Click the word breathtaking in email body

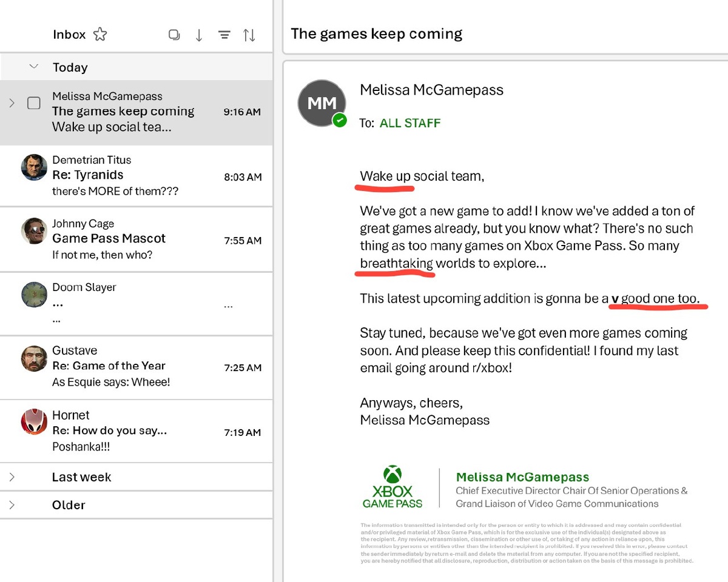397,264
